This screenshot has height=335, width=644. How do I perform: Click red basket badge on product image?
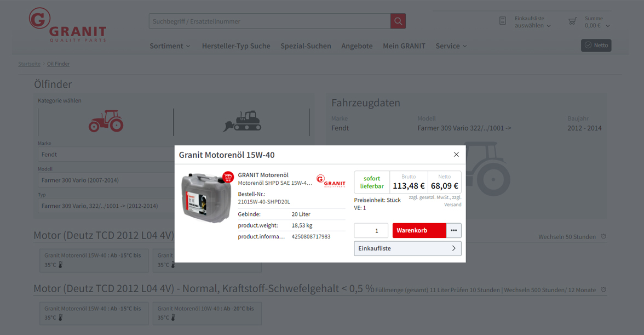(228, 178)
